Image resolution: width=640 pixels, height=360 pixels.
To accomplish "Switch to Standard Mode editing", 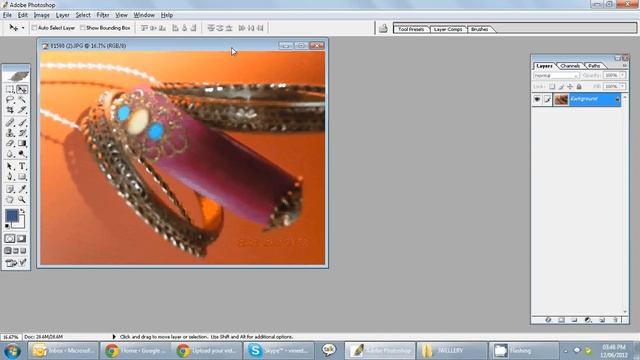I will coord(10,238).
